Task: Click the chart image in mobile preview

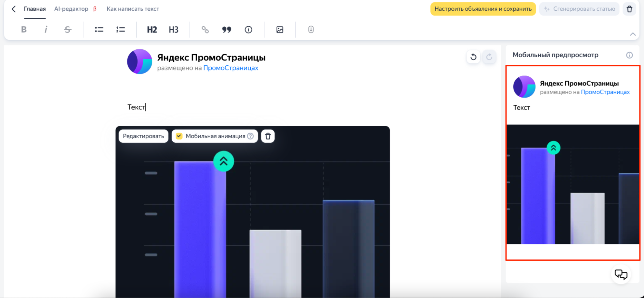Action: (x=573, y=184)
